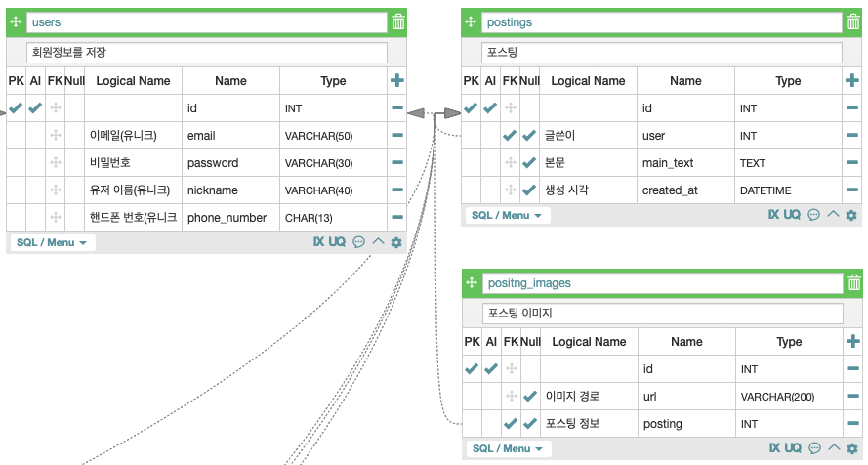This screenshot has width=868, height=465.
Task: Select the DATETIME type cell
Action: pos(789,190)
